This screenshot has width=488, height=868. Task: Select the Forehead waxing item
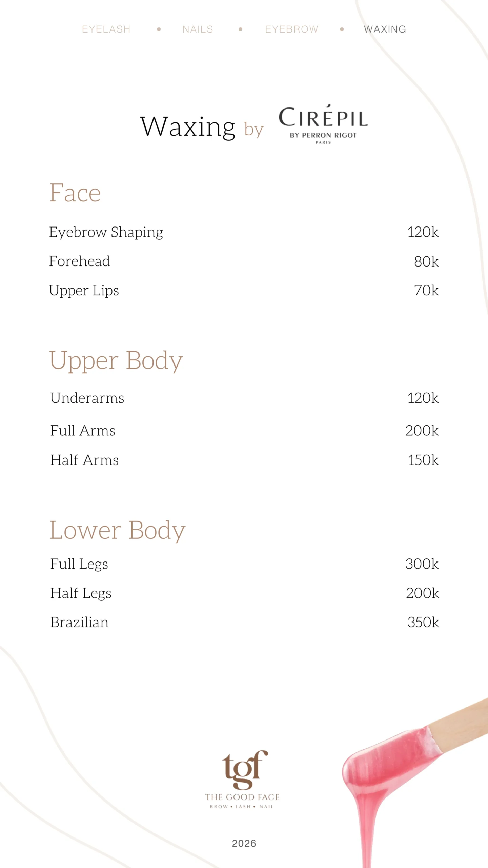(x=79, y=261)
